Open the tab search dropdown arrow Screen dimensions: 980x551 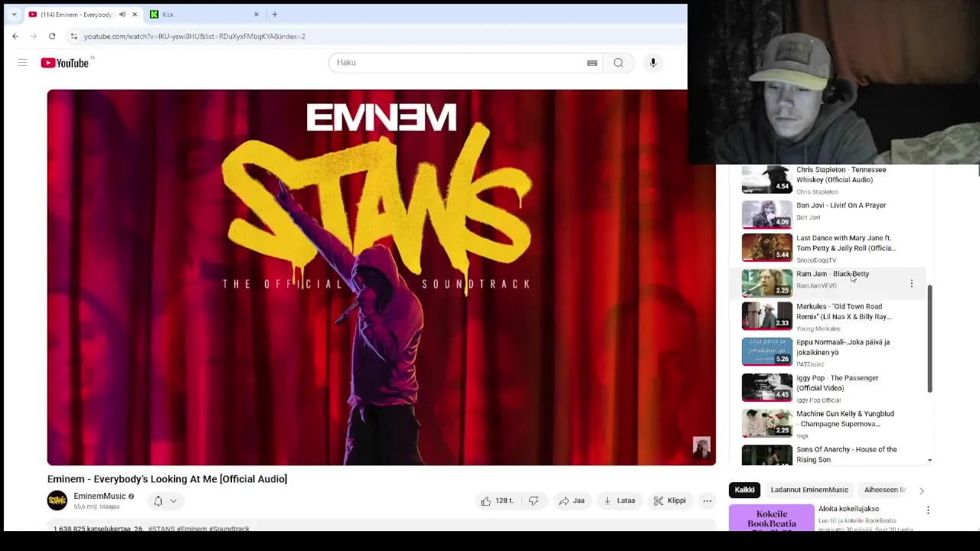coord(14,15)
